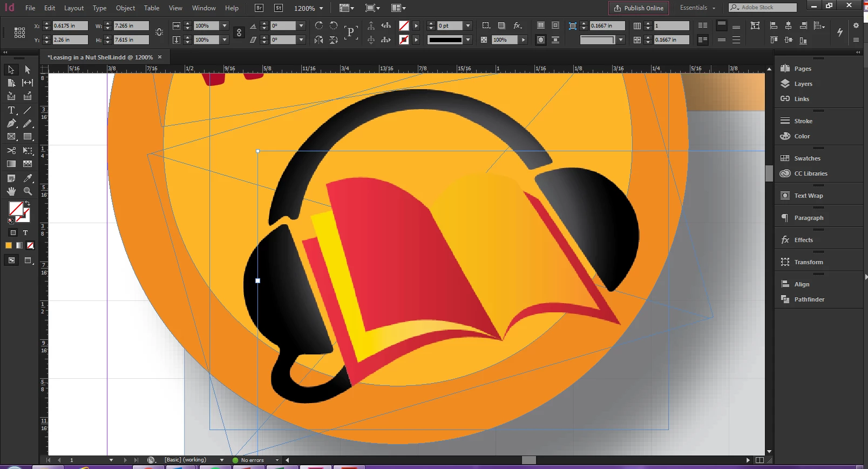868x469 pixels.
Task: Pick the Pen tool
Action: click(x=11, y=123)
